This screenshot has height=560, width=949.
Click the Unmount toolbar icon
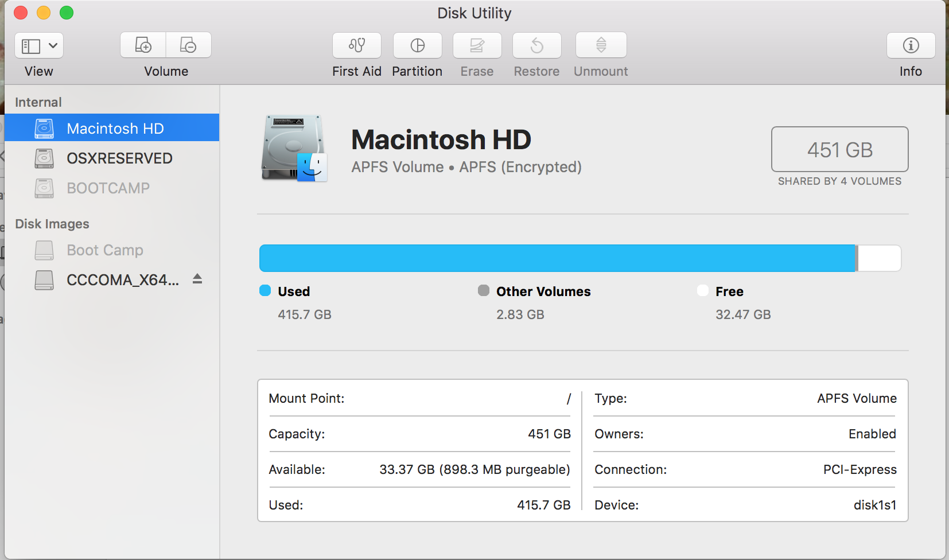(x=601, y=45)
